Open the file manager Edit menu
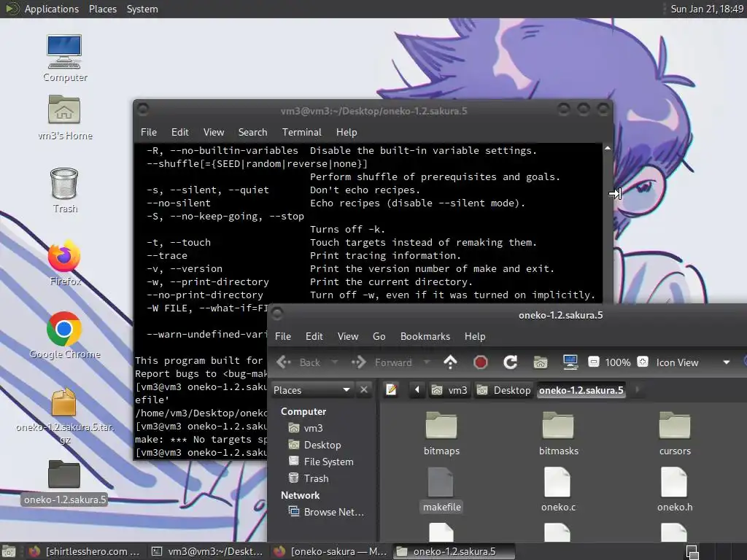Image resolution: width=747 pixels, height=560 pixels. (x=314, y=336)
